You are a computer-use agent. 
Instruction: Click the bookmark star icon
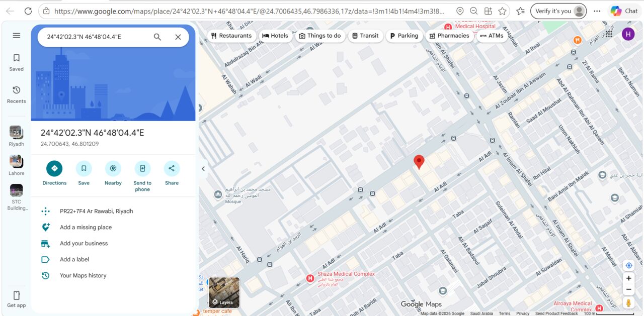[502, 11]
